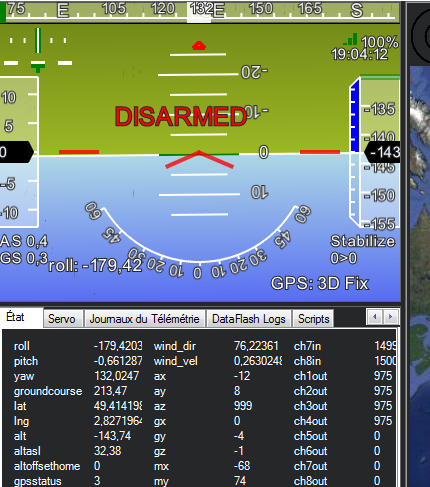Select the Scripts tab
Viewport: 430px width, 487px height.
pyautogui.click(x=313, y=319)
